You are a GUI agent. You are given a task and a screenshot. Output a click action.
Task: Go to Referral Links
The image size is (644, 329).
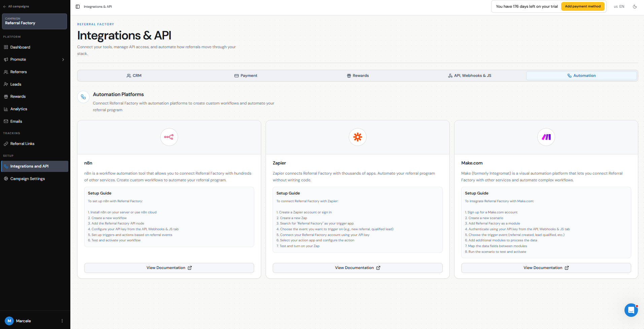[x=34, y=144]
